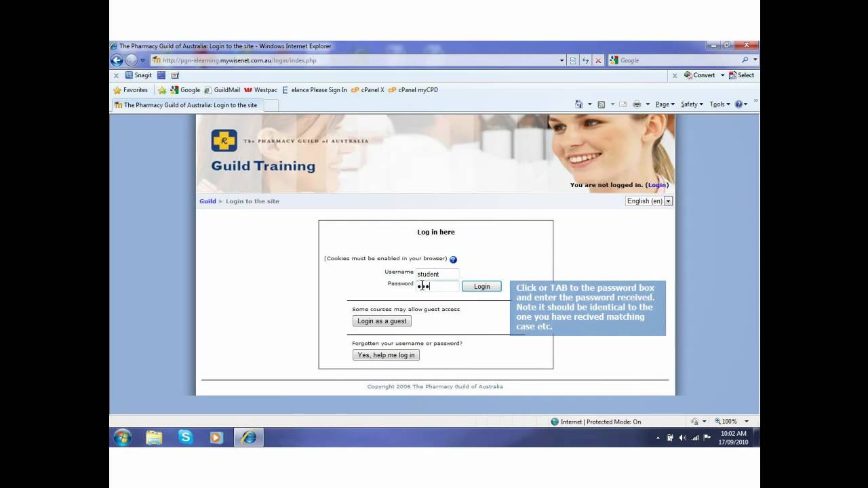Open Skype from the taskbar
This screenshot has width=868, height=488.
[185, 438]
